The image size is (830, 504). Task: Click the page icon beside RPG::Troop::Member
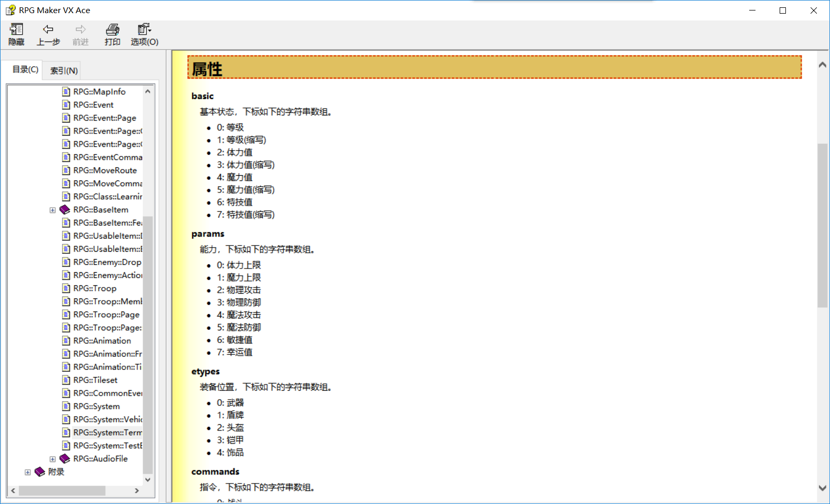(x=66, y=302)
